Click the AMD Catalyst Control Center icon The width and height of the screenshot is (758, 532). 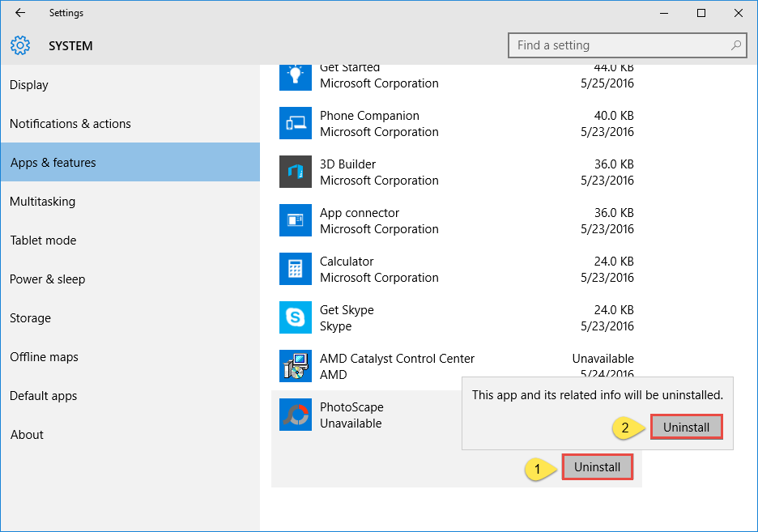[x=296, y=366]
